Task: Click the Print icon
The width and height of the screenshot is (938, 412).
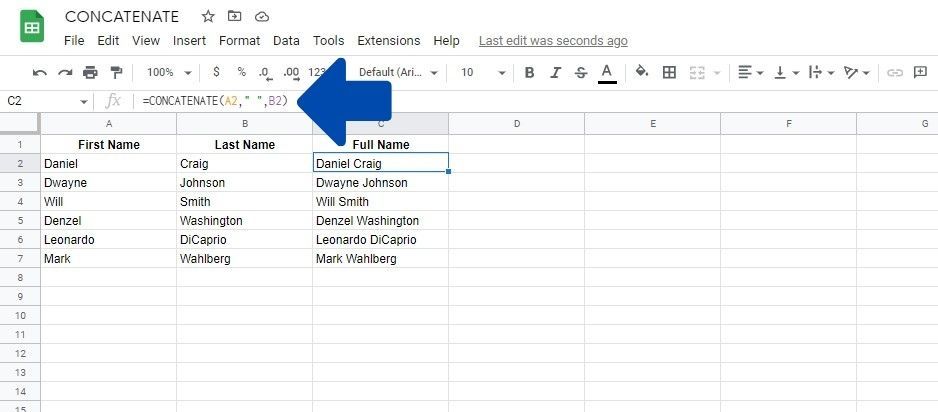Action: (x=90, y=72)
